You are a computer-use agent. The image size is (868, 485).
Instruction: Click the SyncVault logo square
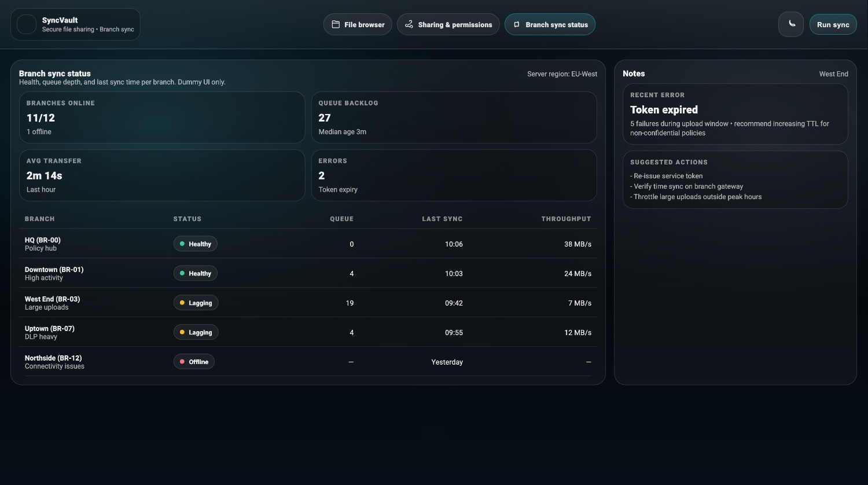26,24
